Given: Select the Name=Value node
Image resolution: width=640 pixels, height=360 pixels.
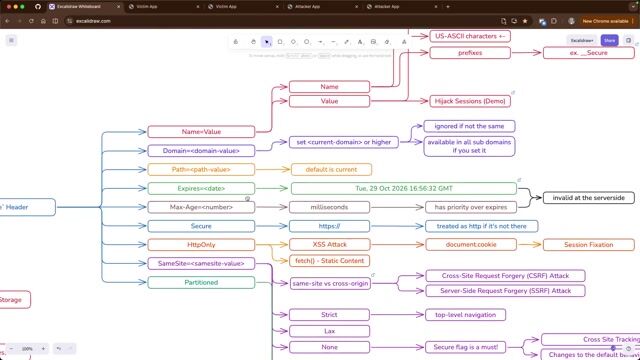Looking at the screenshot, I should tap(201, 132).
